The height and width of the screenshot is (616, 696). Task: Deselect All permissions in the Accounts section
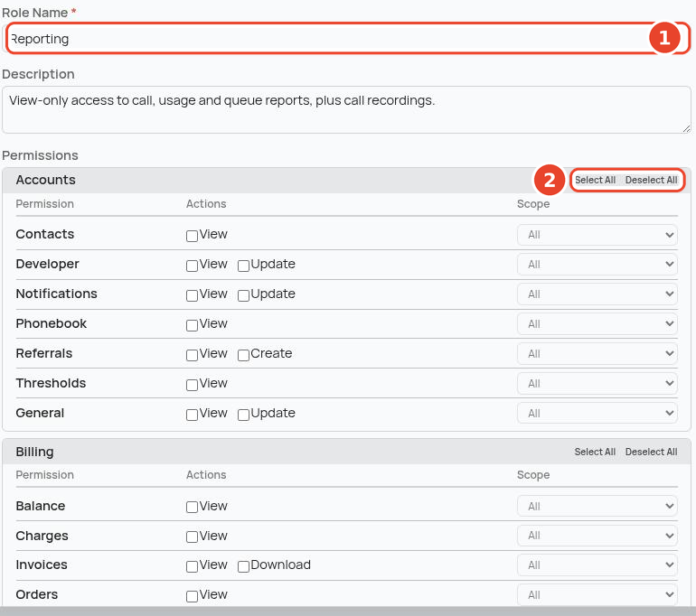click(x=651, y=180)
